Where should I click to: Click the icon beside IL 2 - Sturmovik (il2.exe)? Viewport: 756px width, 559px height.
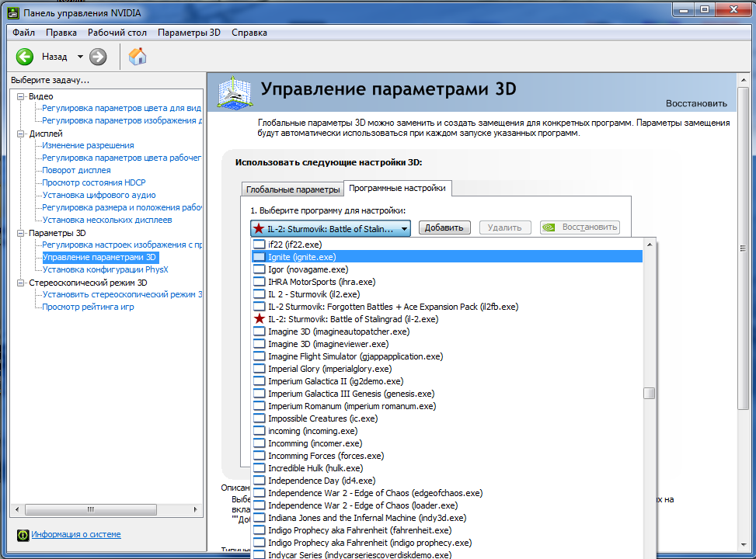(x=260, y=294)
